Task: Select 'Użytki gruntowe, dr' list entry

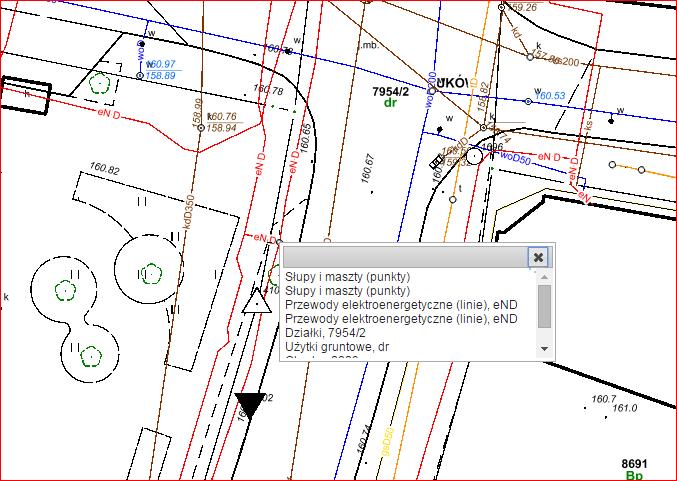Action: (x=337, y=347)
